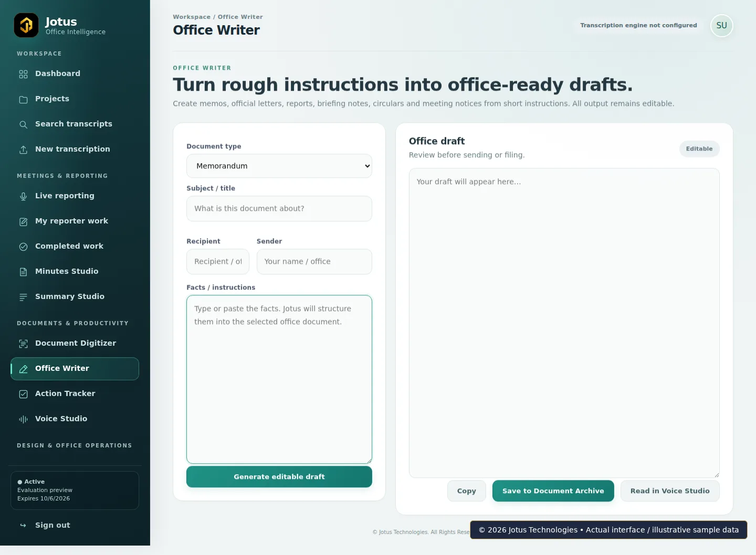This screenshot has width=756, height=555.
Task: Click Read in Voice Studio button
Action: click(670, 491)
